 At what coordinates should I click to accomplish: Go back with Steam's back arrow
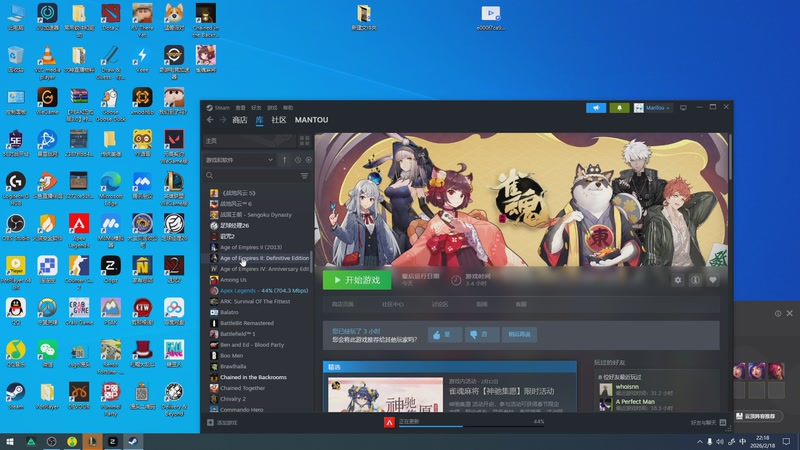(x=210, y=120)
